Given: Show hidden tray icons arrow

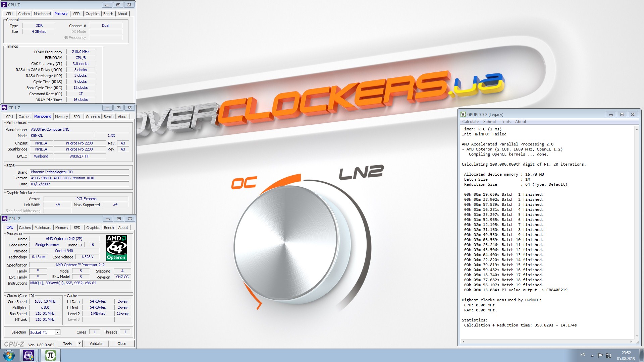Looking at the screenshot, I should pos(592,355).
